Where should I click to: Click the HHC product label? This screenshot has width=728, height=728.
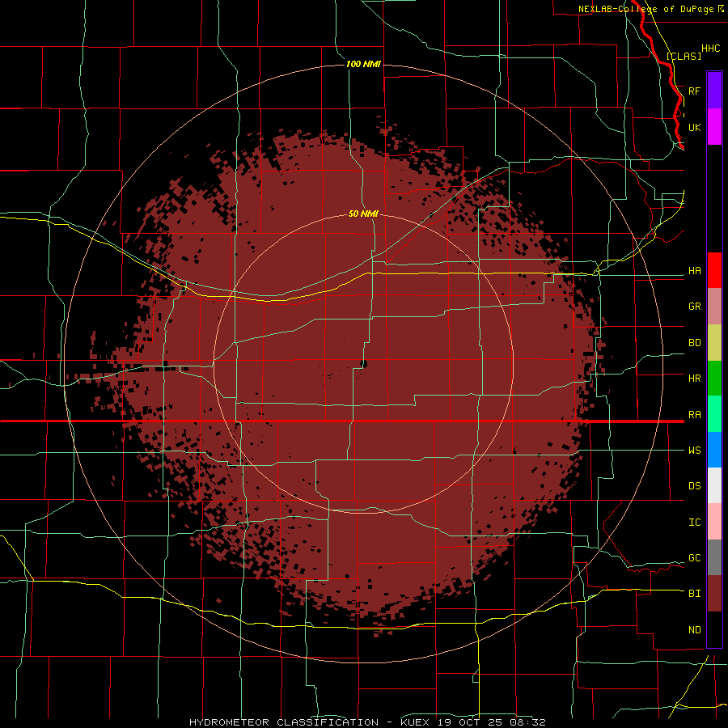point(710,49)
